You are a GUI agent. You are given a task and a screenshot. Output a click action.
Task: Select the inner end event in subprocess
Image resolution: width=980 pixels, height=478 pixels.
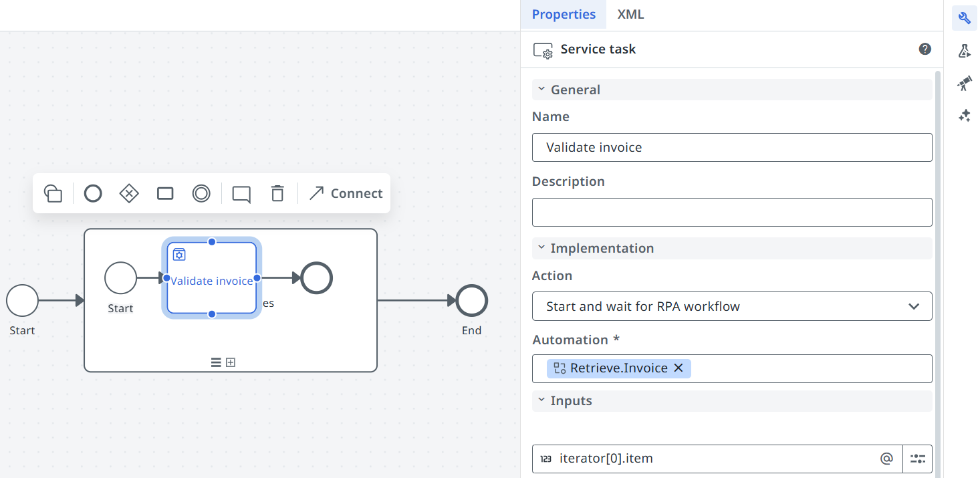pos(317,278)
